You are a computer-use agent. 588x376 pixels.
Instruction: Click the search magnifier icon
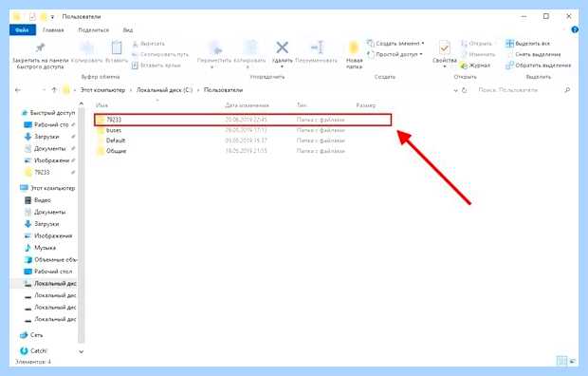(567, 90)
